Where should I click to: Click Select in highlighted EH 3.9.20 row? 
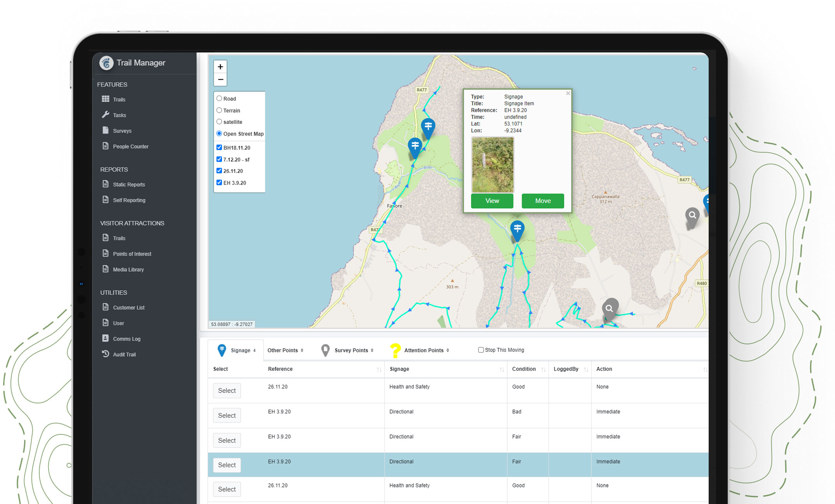point(227,465)
